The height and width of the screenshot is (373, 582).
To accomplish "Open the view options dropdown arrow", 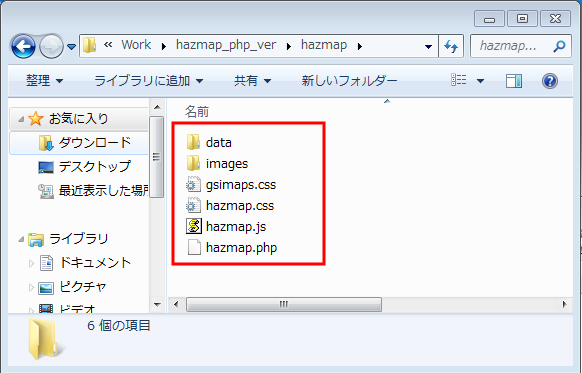I will tap(480, 81).
